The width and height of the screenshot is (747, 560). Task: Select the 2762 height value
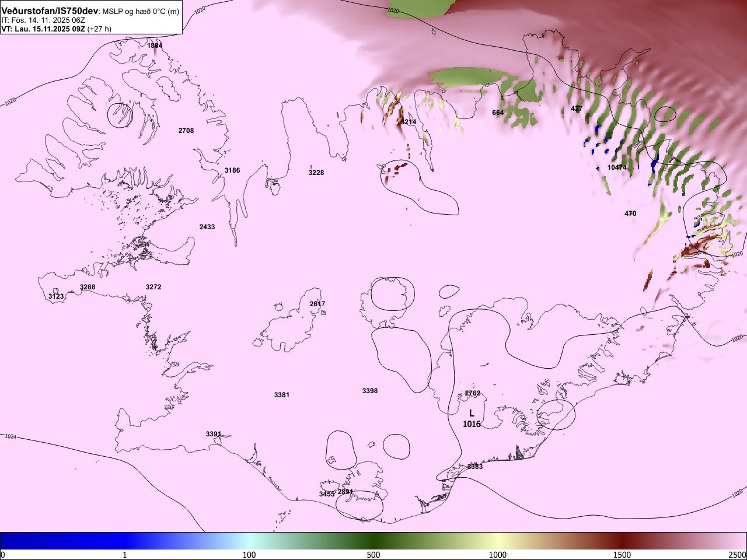click(x=473, y=393)
